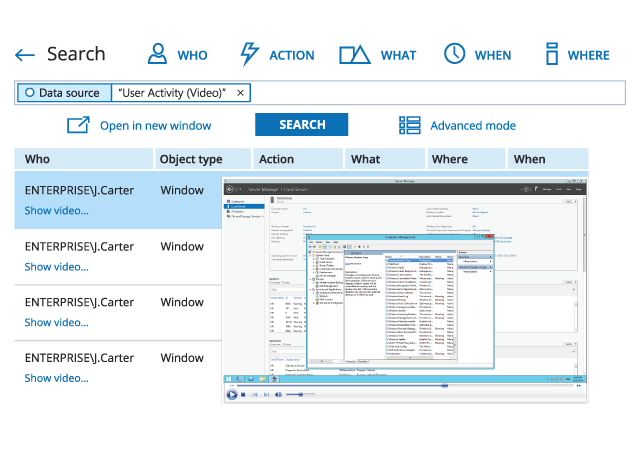Screen dimensions: 640x450
Task: Mute the video player sound
Action: click(x=278, y=395)
